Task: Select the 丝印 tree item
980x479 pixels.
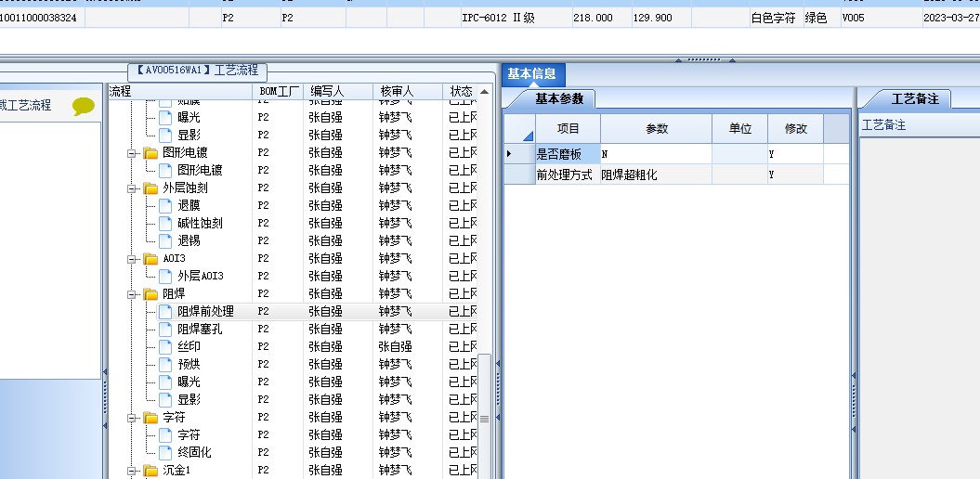Action: pos(189,346)
